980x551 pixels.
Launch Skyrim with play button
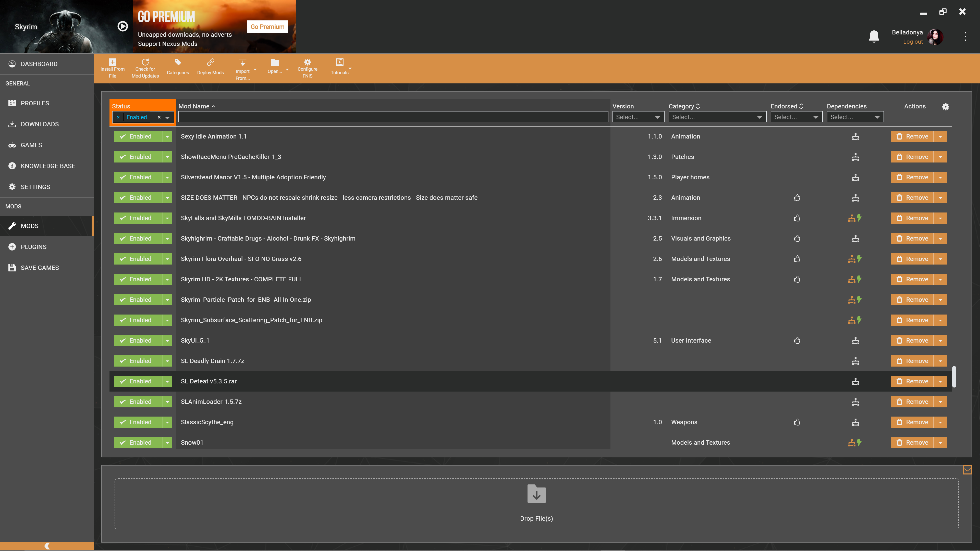122,26
